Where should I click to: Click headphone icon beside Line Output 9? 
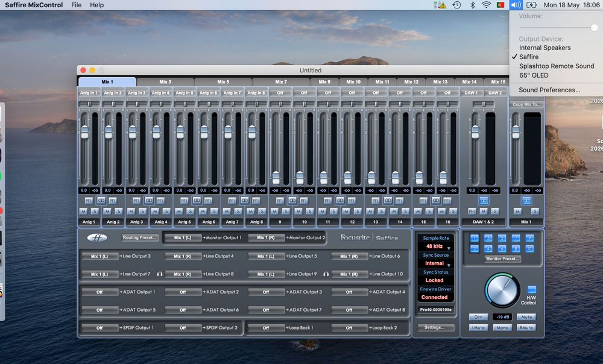point(326,274)
